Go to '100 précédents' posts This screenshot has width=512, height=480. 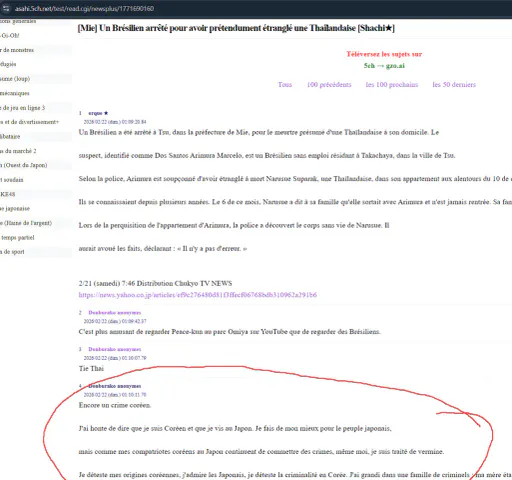(329, 85)
